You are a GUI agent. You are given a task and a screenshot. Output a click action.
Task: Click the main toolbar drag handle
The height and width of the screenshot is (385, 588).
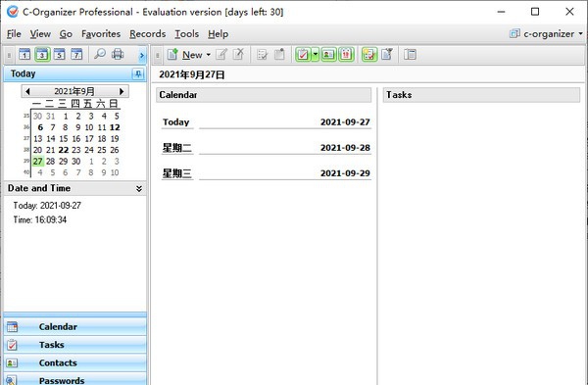(158, 56)
